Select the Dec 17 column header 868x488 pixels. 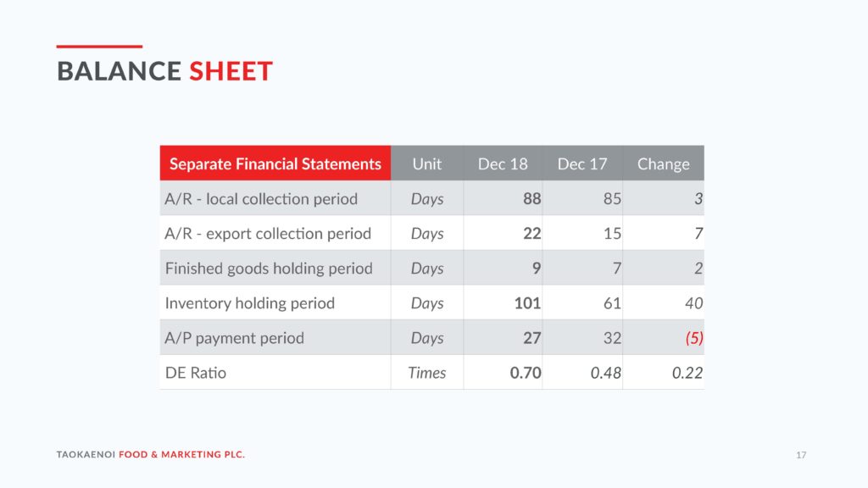pos(582,164)
